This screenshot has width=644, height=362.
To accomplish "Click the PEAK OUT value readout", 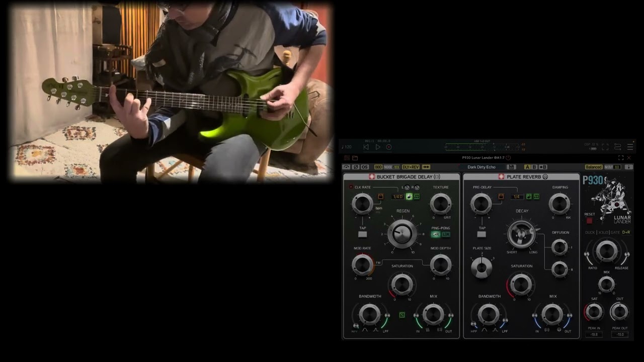I will tap(620, 334).
